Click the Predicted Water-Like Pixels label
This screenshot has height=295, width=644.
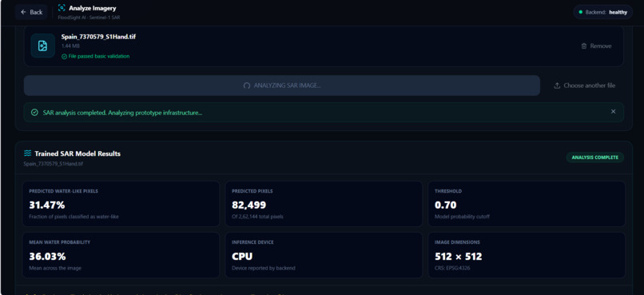(63, 191)
